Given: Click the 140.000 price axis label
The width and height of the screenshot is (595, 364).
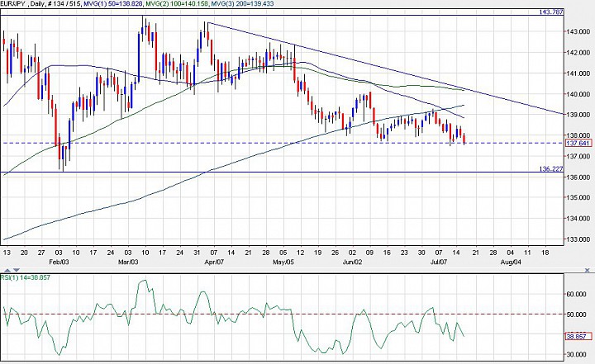Looking at the screenshot, I should (578, 94).
